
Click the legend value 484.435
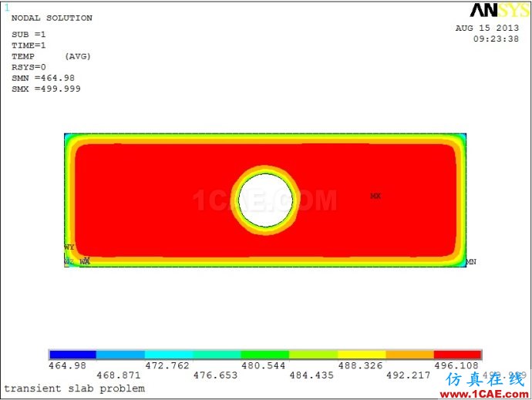click(311, 375)
